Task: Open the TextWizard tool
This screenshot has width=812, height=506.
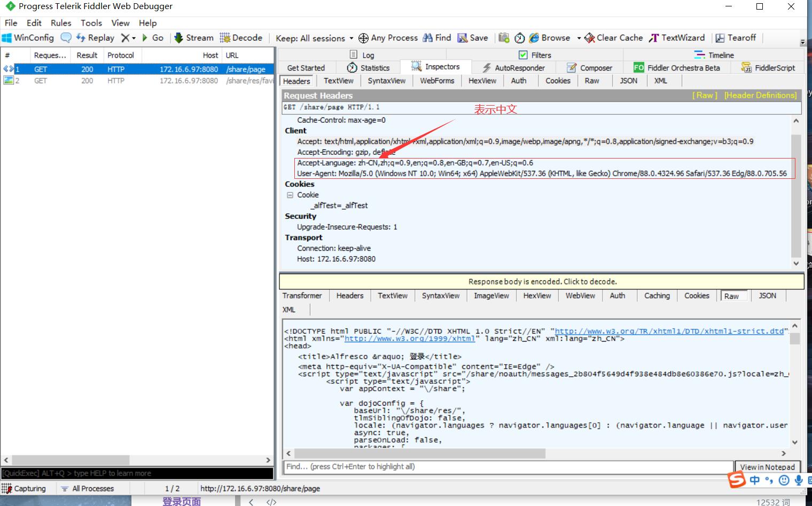Action: click(x=677, y=38)
